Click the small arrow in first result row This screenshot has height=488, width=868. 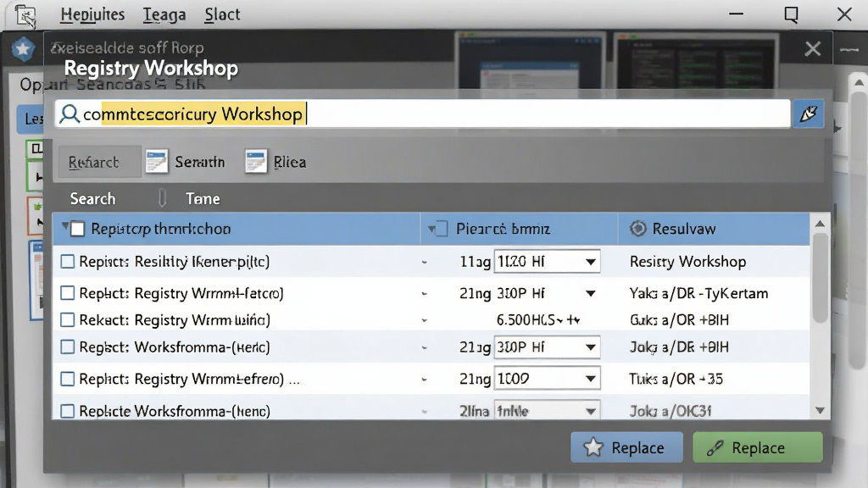click(425, 263)
